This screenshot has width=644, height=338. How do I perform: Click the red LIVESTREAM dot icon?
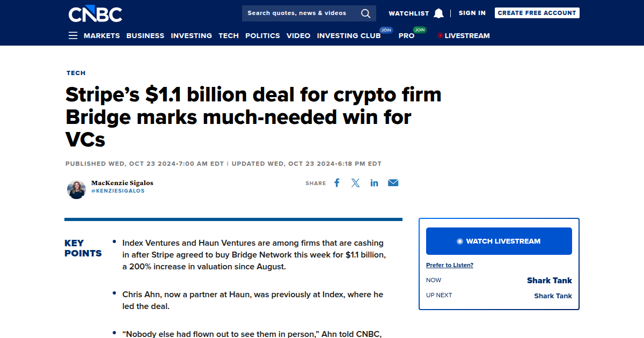click(441, 35)
